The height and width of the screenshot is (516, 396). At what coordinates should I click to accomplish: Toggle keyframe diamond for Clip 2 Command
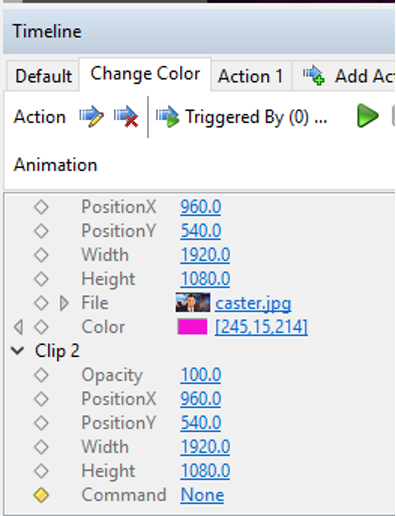coord(41,495)
